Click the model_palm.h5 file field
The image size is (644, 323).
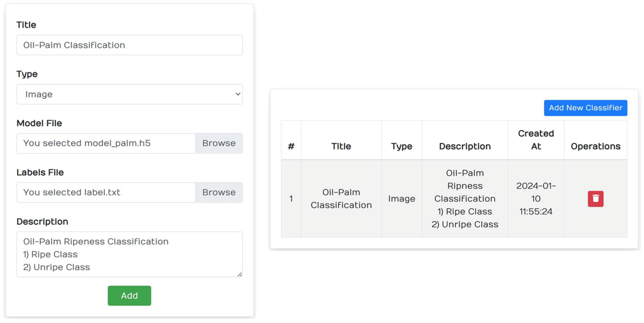[106, 143]
